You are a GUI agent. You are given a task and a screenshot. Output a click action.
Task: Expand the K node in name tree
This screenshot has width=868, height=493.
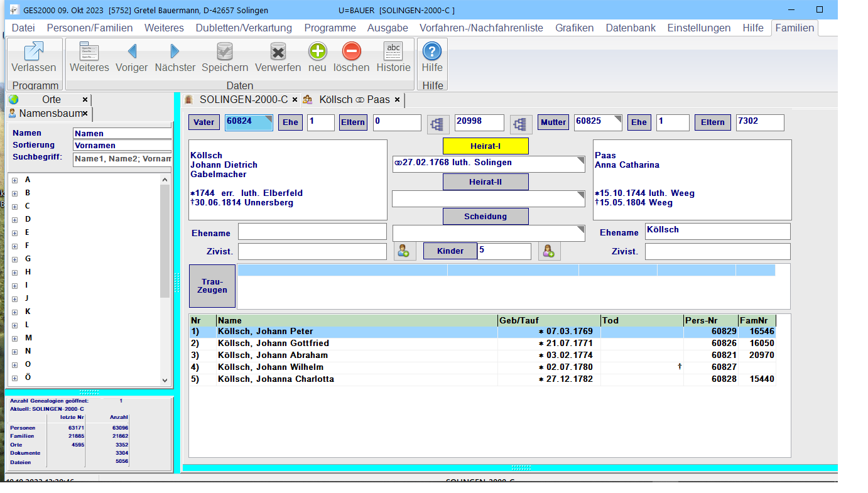click(14, 312)
